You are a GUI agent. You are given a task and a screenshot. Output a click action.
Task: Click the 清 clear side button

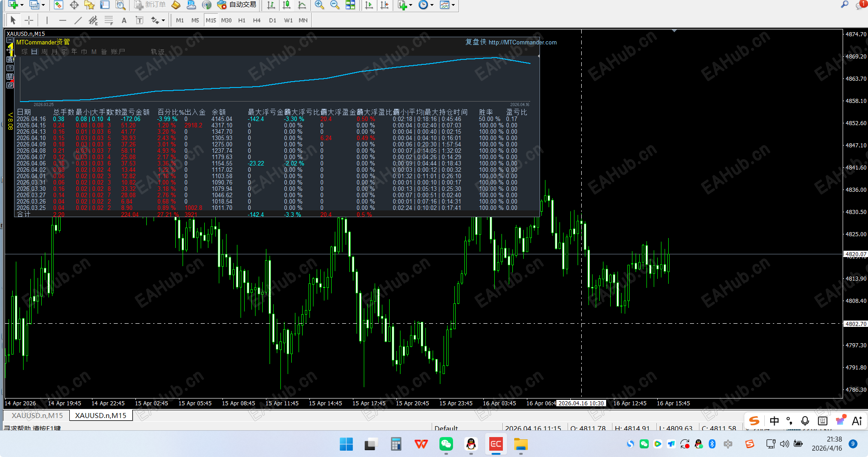pyautogui.click(x=10, y=59)
